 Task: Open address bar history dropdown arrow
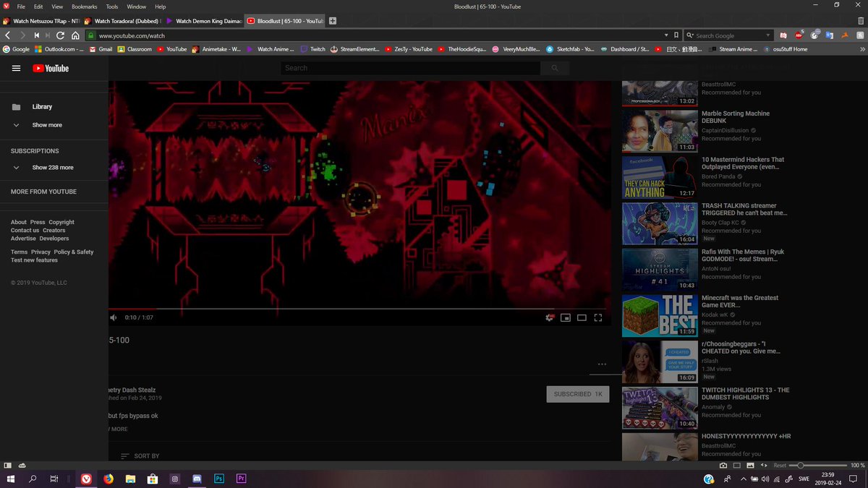[x=666, y=35]
